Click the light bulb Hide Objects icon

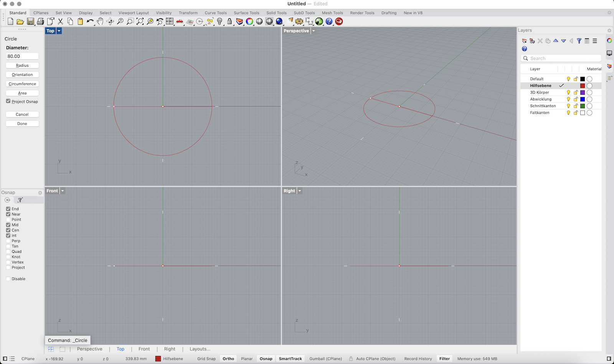point(220,21)
